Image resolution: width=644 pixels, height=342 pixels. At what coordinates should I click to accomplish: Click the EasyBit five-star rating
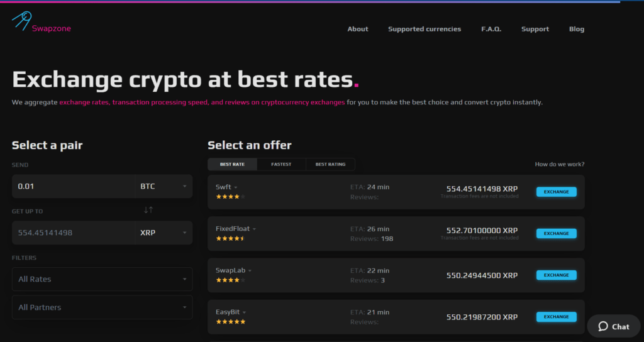click(230, 321)
